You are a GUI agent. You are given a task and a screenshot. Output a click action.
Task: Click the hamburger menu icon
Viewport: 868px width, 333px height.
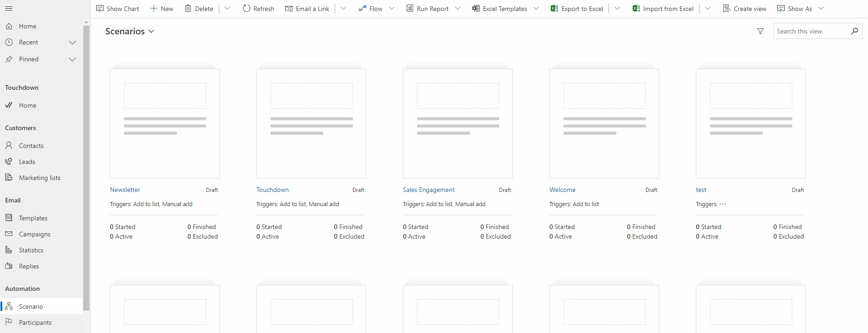pyautogui.click(x=9, y=8)
